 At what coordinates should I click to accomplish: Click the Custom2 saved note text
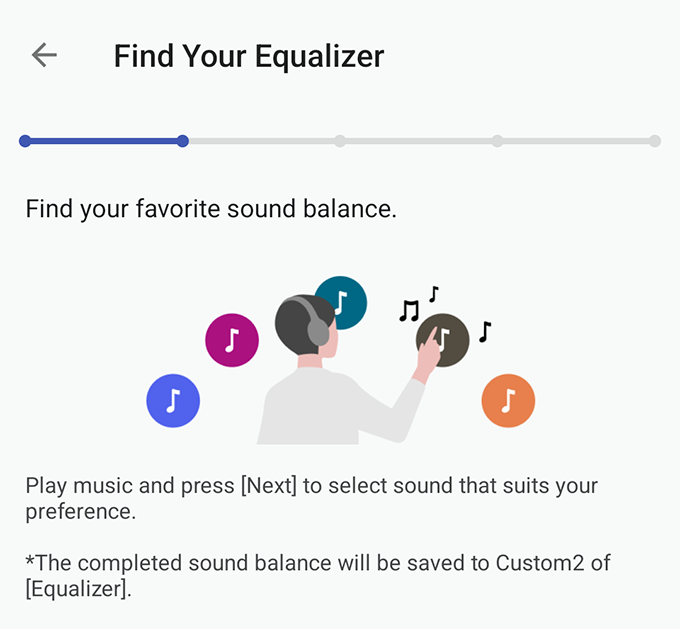click(x=318, y=576)
